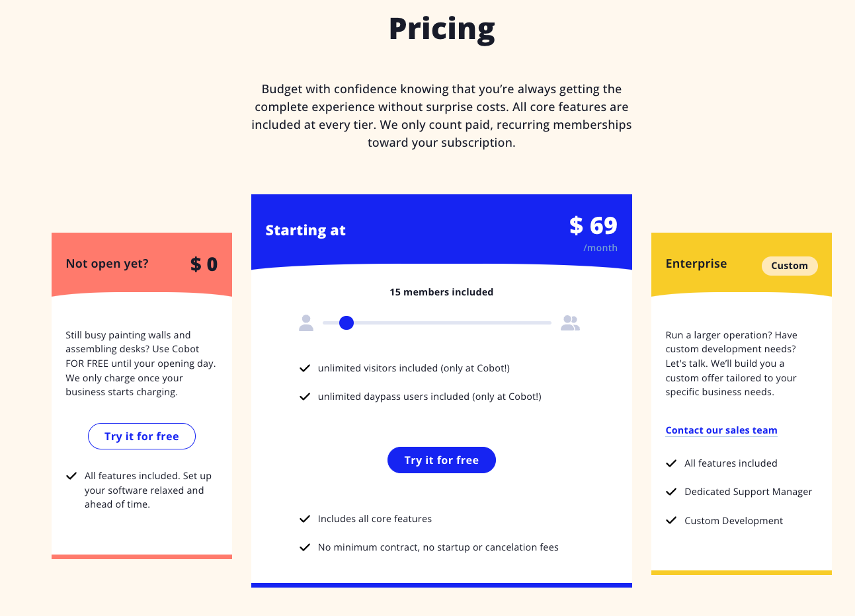Screen dimensions: 855x616
Task: Open the Contact our sales team link
Action: [721, 430]
